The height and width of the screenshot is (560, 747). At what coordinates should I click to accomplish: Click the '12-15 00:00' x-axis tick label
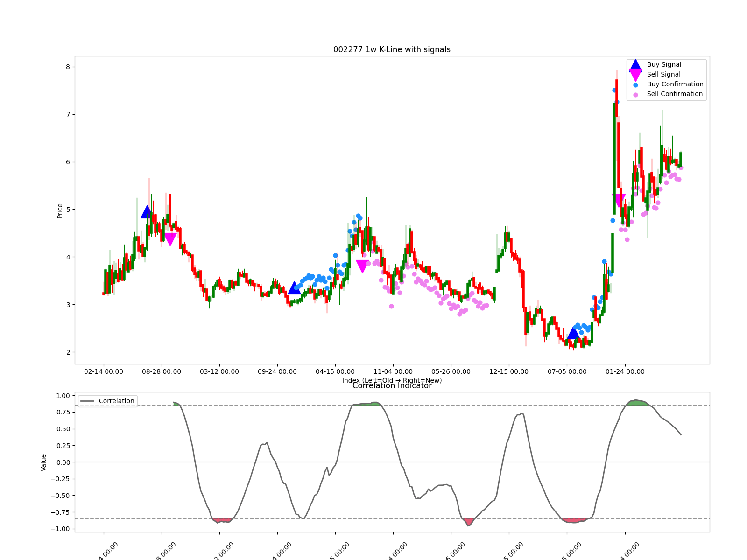509,371
